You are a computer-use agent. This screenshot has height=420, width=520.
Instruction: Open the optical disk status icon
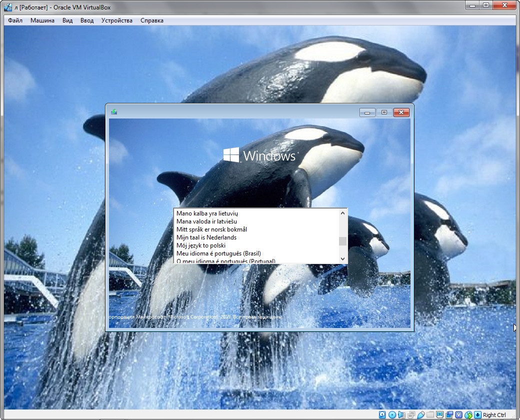[x=392, y=414]
